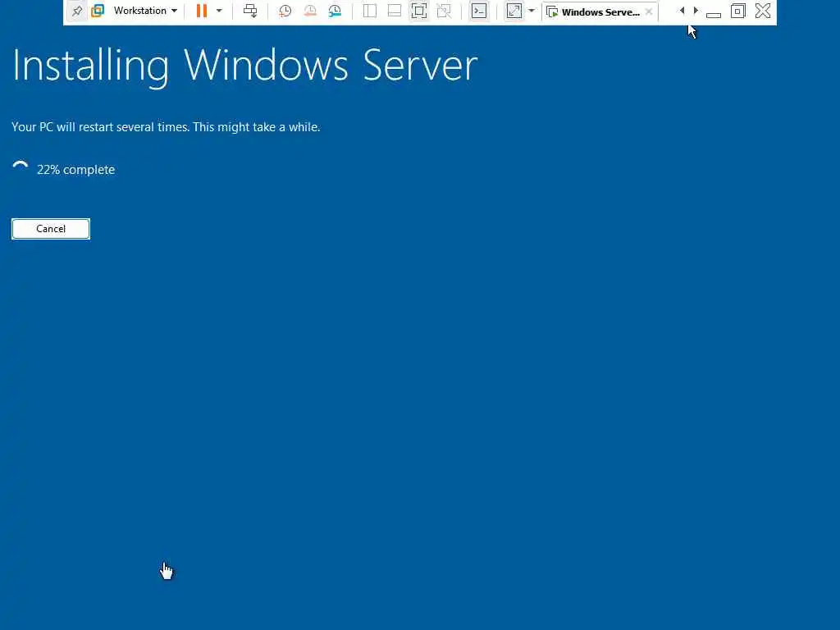This screenshot has width=840, height=630.
Task: Toggle the thumbnail bar view
Action: coord(395,11)
